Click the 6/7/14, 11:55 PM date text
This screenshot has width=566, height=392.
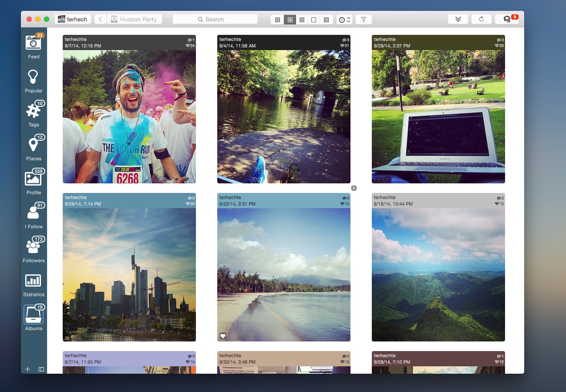coord(83,362)
